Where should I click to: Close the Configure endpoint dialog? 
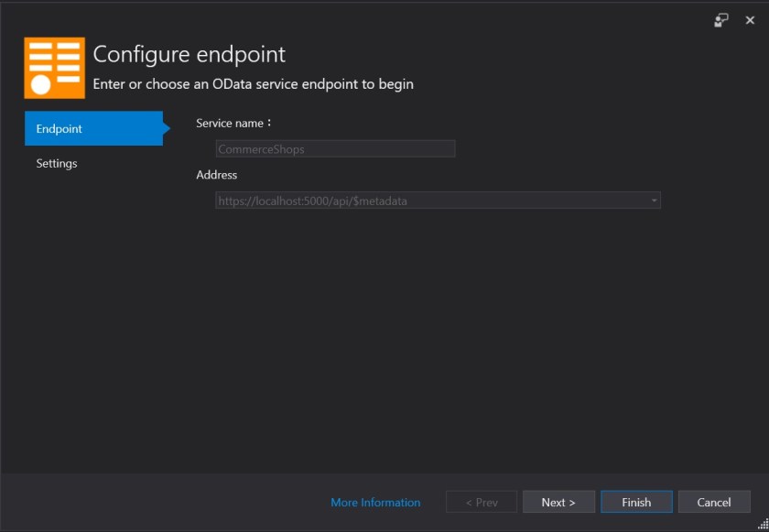pyautogui.click(x=750, y=20)
